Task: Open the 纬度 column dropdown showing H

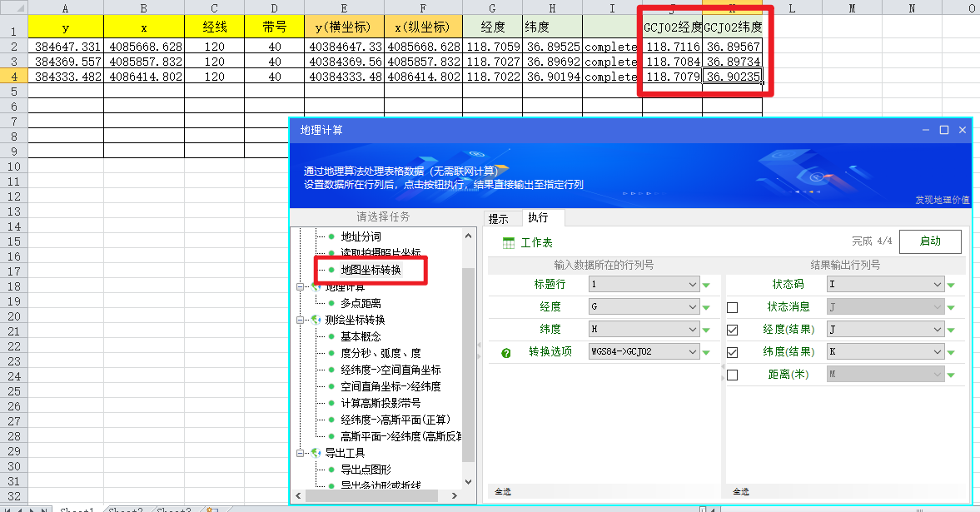Action: 644,330
